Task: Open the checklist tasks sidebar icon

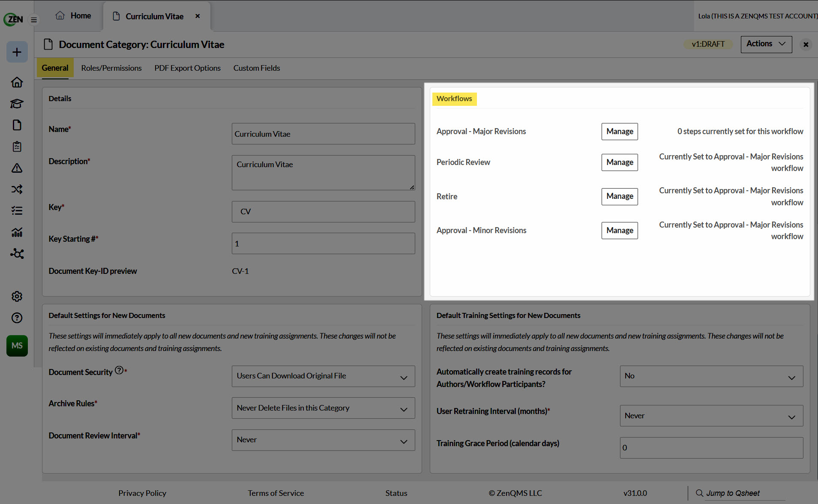Action: tap(17, 211)
